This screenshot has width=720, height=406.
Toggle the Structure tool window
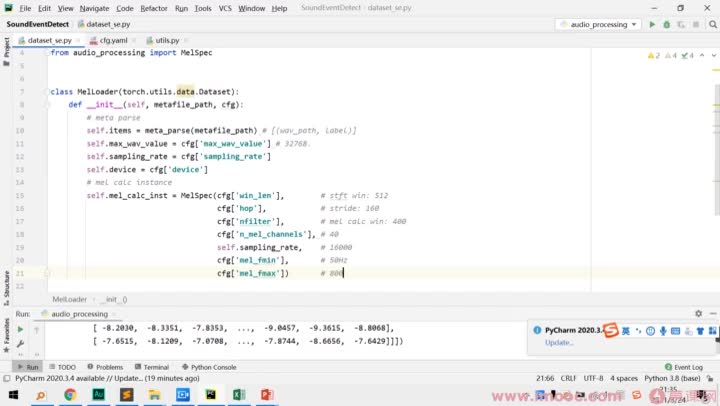coord(6,288)
